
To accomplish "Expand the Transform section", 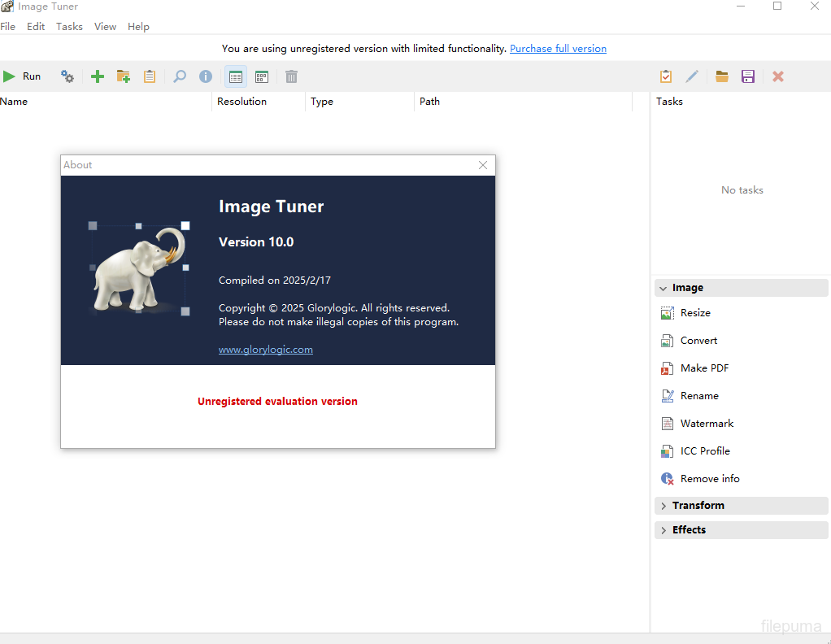I will 742,506.
